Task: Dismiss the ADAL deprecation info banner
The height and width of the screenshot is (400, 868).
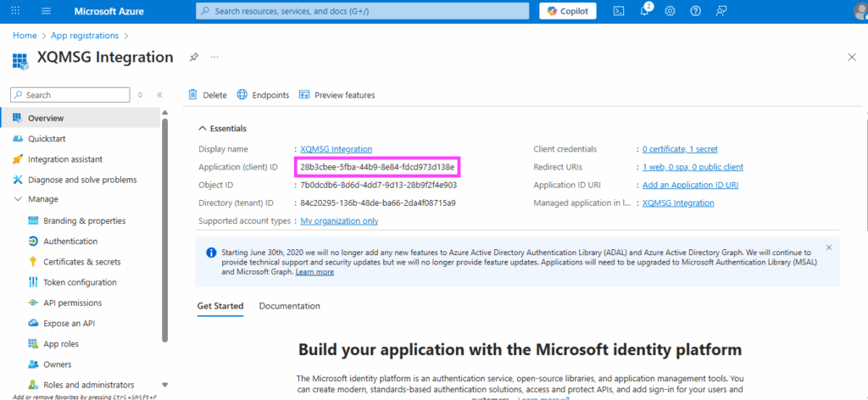Action: 828,247
